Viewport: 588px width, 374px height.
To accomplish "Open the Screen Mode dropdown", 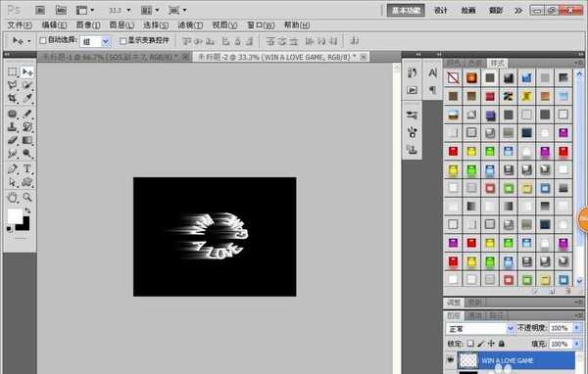I will click(177, 10).
